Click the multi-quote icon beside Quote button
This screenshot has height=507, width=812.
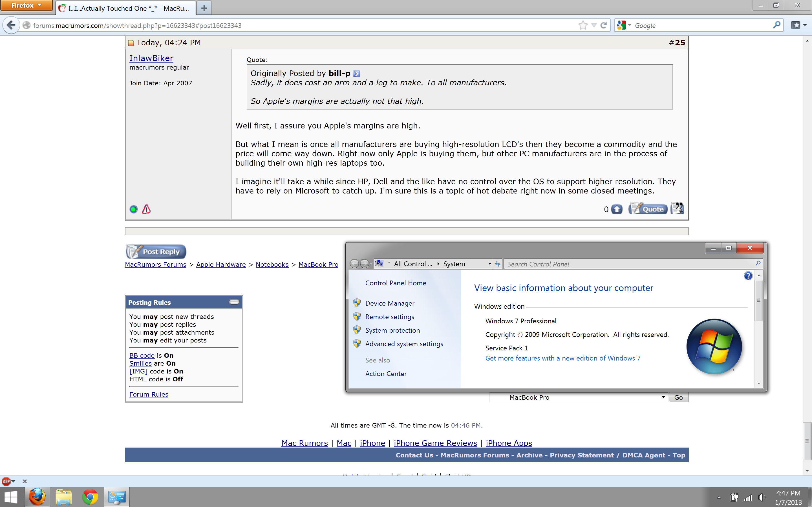677,208
